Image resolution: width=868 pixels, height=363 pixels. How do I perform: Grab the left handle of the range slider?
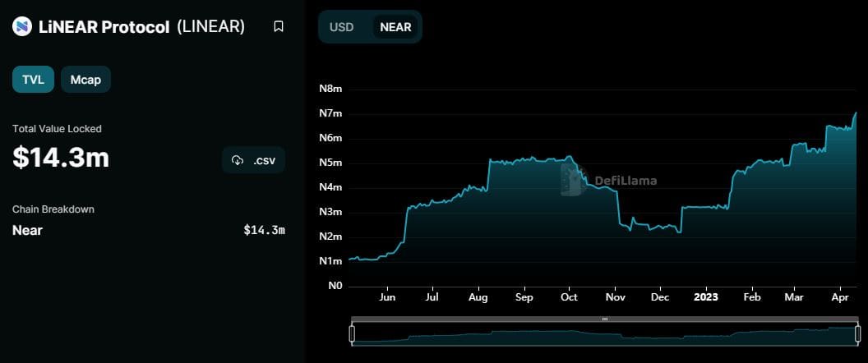[352, 333]
